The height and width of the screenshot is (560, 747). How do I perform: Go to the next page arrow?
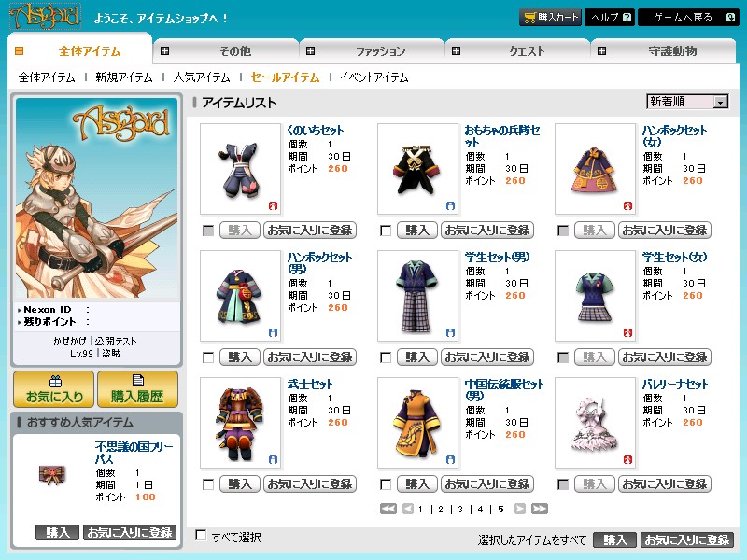(x=520, y=509)
